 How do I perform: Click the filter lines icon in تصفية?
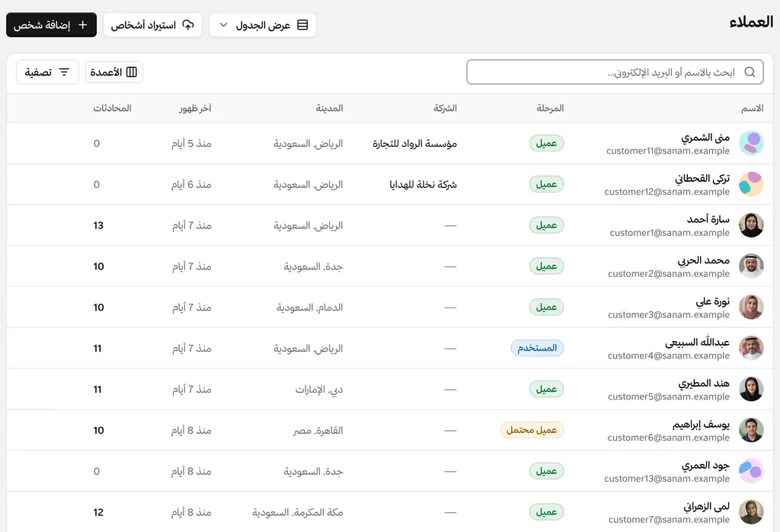pyautogui.click(x=64, y=72)
